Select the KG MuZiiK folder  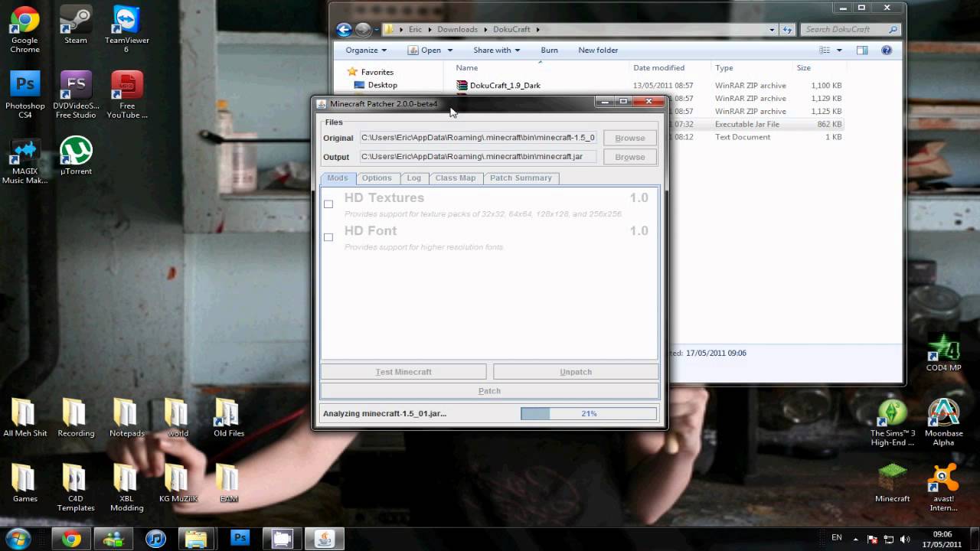coord(178,483)
